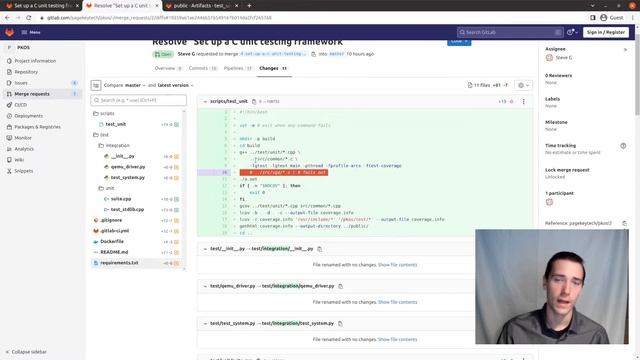Open Merge requests in the sidebar
640x360 pixels.
pos(32,94)
